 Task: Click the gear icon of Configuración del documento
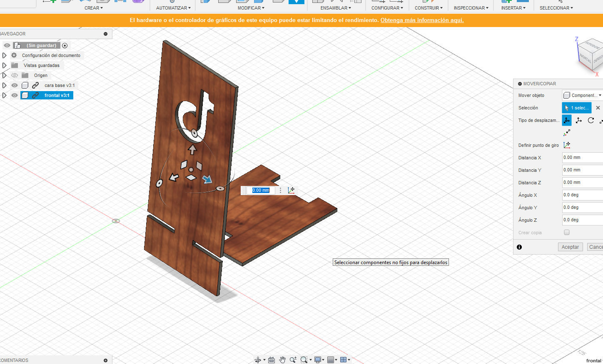click(14, 55)
